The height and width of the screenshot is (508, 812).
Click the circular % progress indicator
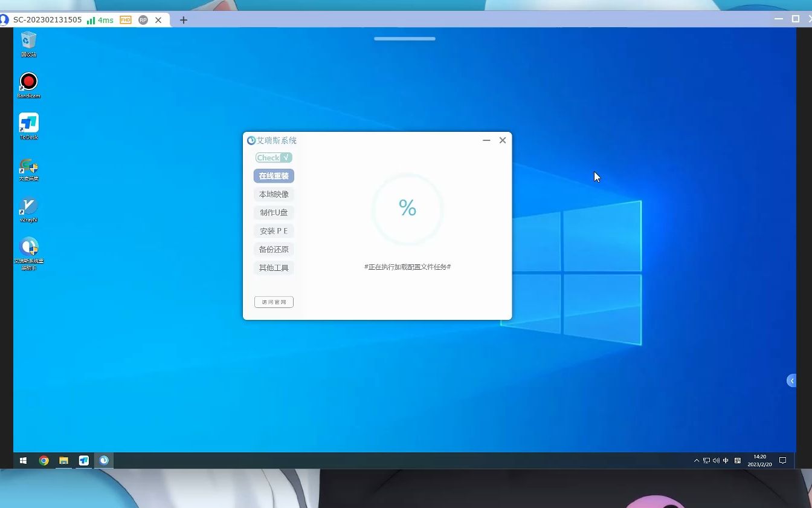pyautogui.click(x=407, y=209)
